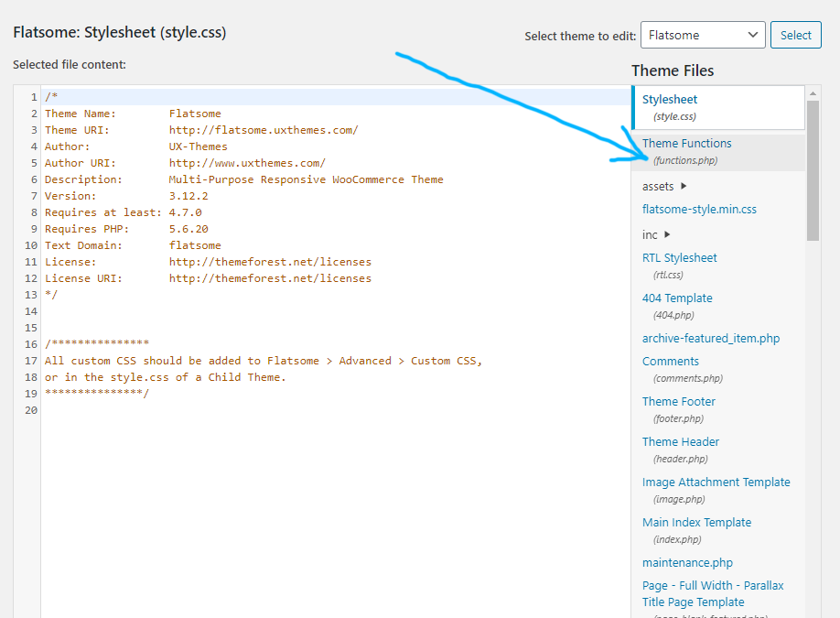The height and width of the screenshot is (618, 840).
Task: Open Main Index Template file
Action: (x=696, y=523)
